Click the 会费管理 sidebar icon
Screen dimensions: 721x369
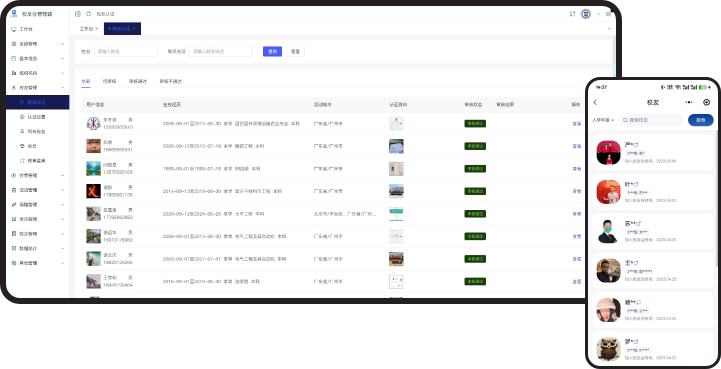tap(14, 176)
